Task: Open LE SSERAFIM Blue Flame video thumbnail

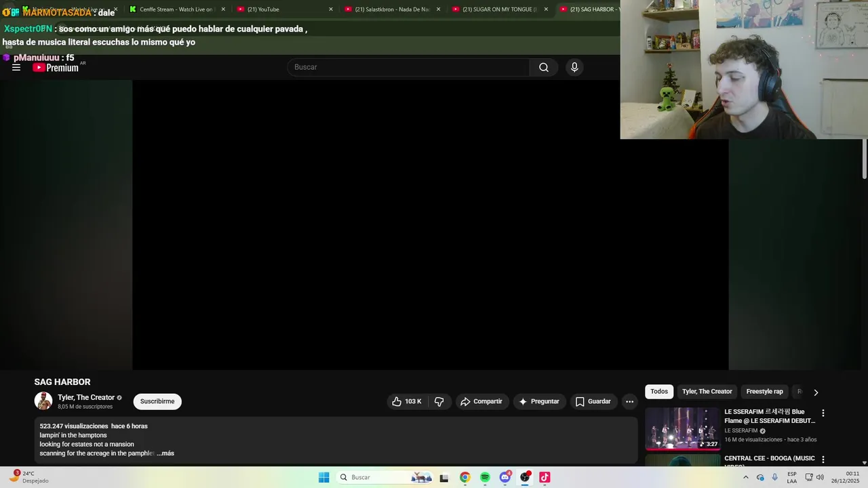Action: point(682,428)
